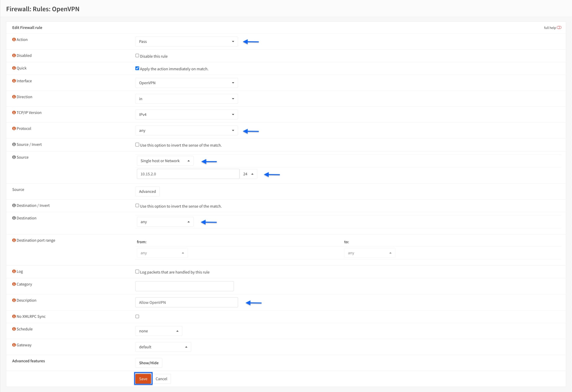This screenshot has width=572, height=392.
Task: Click the info icon beside Log
Action: (14, 271)
